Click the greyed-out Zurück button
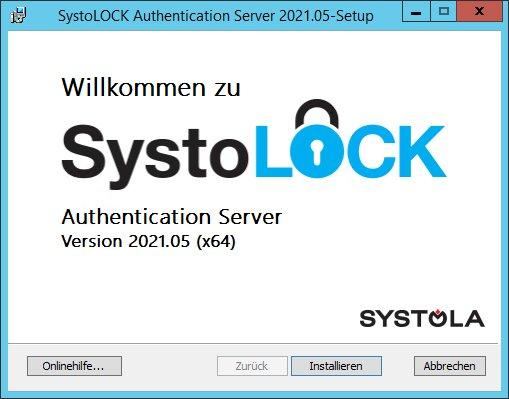Viewport: 509px width, 399px height. (x=252, y=366)
